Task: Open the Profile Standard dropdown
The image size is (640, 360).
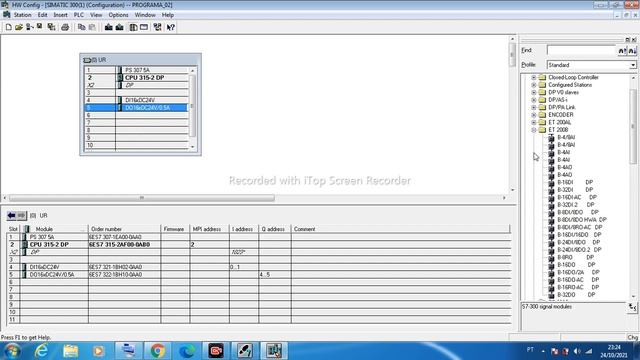Action: pos(632,65)
